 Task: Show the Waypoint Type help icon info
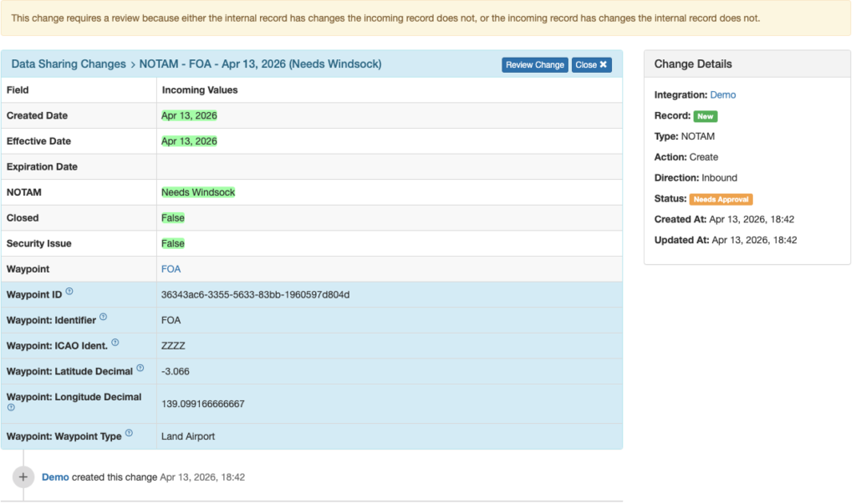point(129,435)
